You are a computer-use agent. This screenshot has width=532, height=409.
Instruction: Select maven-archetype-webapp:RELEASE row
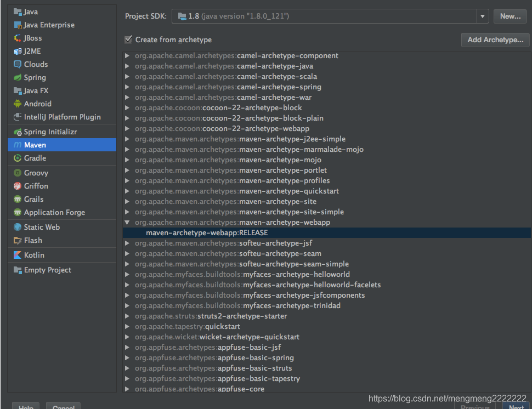point(327,233)
